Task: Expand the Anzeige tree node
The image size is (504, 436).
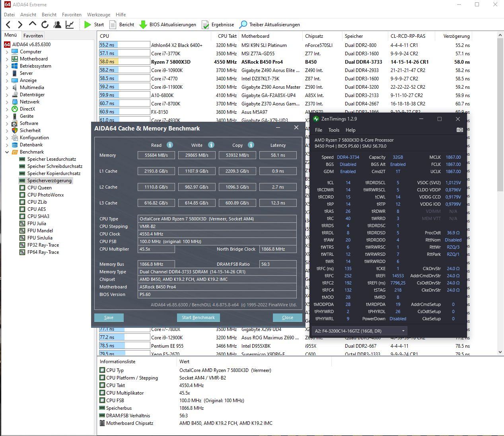Action: (x=7, y=80)
